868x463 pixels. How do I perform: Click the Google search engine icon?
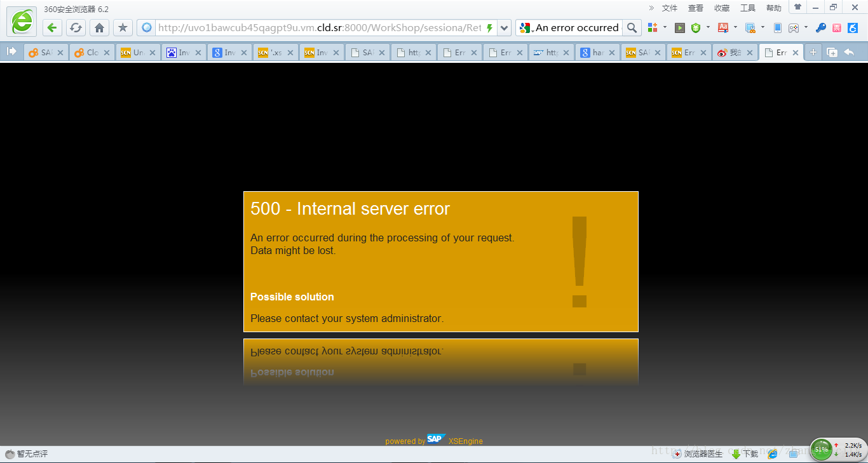pyautogui.click(x=524, y=28)
